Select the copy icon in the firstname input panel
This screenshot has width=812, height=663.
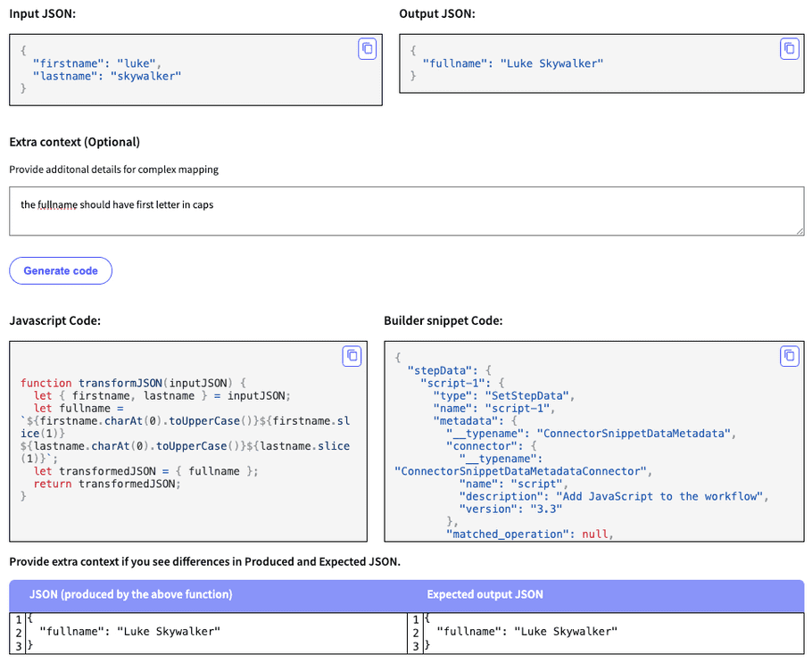coord(368,49)
